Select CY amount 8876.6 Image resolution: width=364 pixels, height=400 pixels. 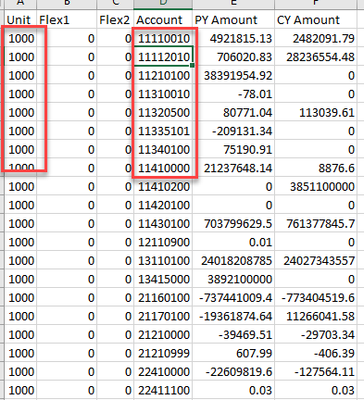coord(315,168)
